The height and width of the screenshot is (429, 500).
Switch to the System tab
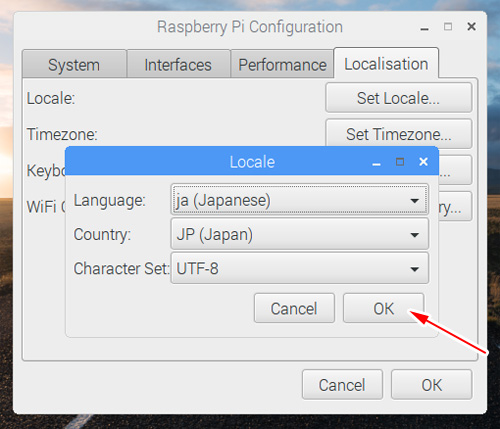coord(74,64)
